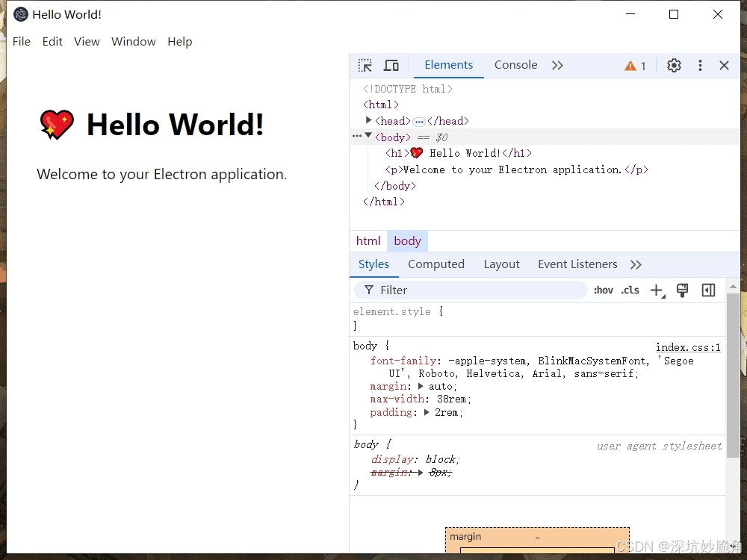Expand the margin shorthand property triangle
The image size is (747, 560).
(x=421, y=387)
